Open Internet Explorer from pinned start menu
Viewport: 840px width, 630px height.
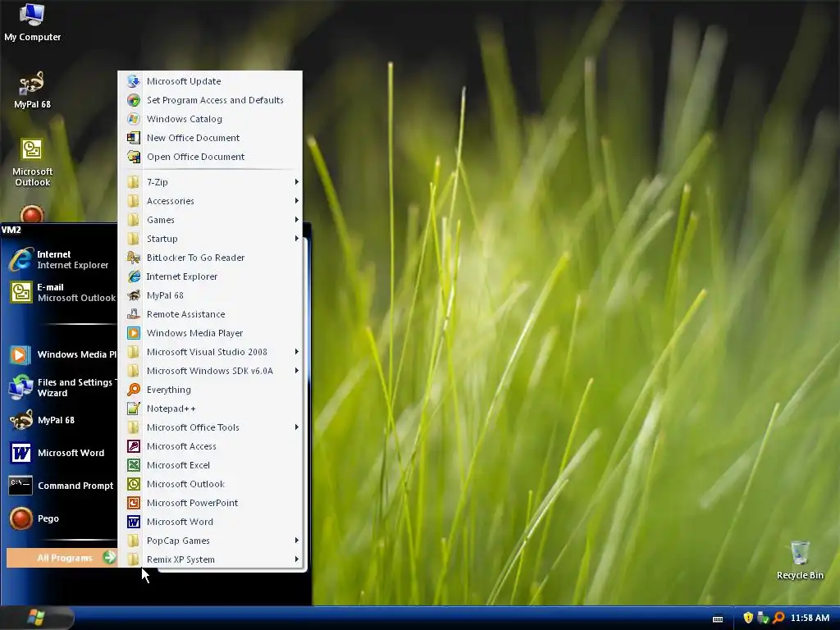tap(60, 260)
